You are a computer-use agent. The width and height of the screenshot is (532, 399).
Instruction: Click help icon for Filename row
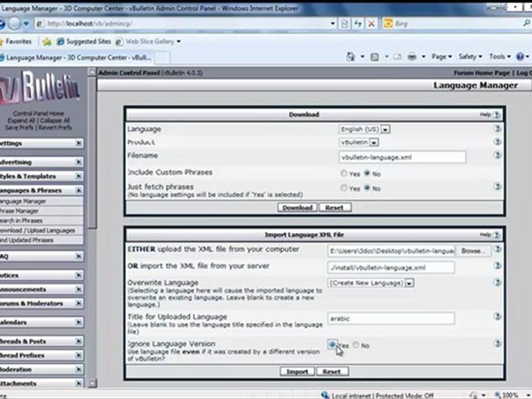pyautogui.click(x=497, y=155)
